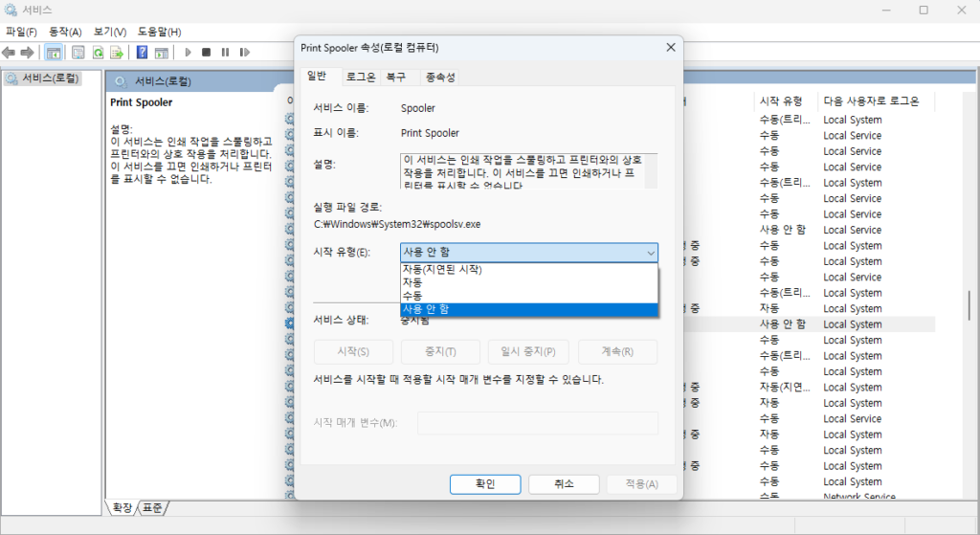Switch to the 표준 view tab at bottom
980x535 pixels.
152,508
